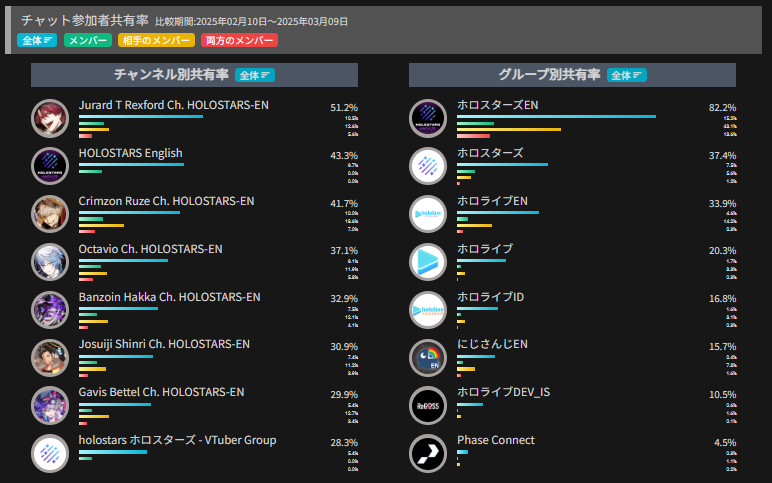The image size is (772, 483).
Task: Click HOLOSTARS English cyan share bar
Action: (131, 164)
